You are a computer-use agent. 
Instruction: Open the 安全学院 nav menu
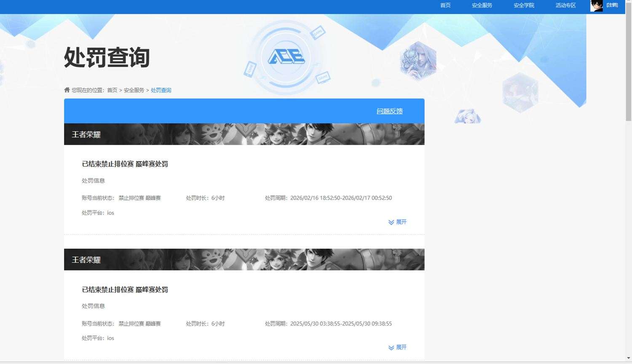click(524, 5)
